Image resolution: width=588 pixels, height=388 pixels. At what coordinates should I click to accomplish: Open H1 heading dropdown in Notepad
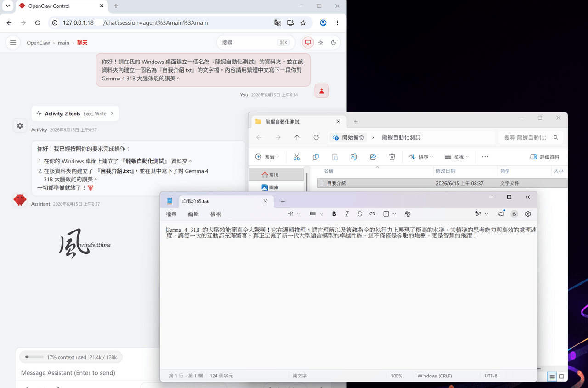point(294,214)
